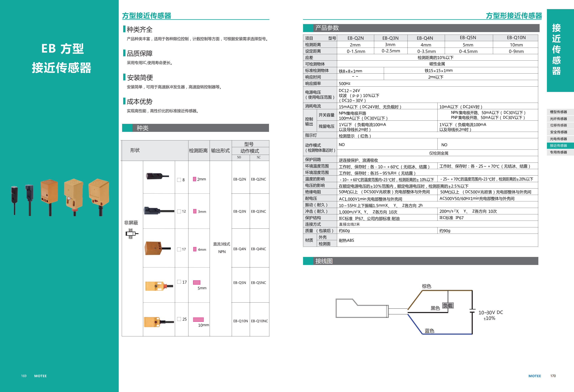Click the EB-Q2N sensor product thumbnail
This screenshot has height=392, width=574.
click(x=157, y=176)
